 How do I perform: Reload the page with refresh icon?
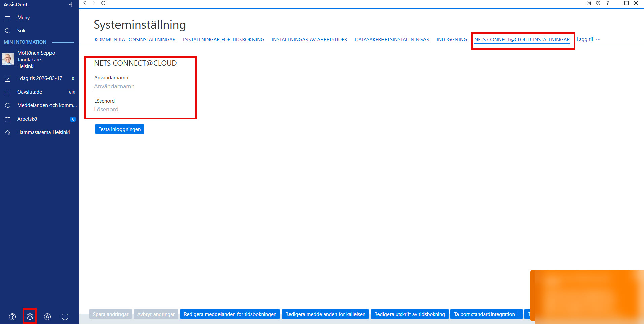103,3
